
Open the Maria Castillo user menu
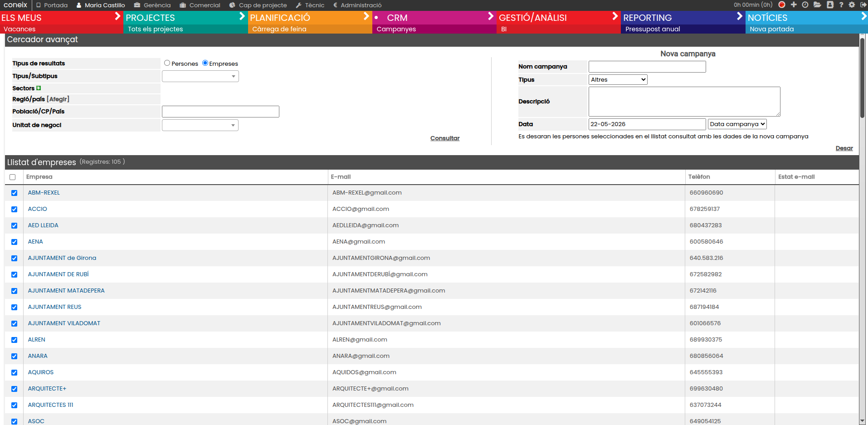(x=101, y=5)
